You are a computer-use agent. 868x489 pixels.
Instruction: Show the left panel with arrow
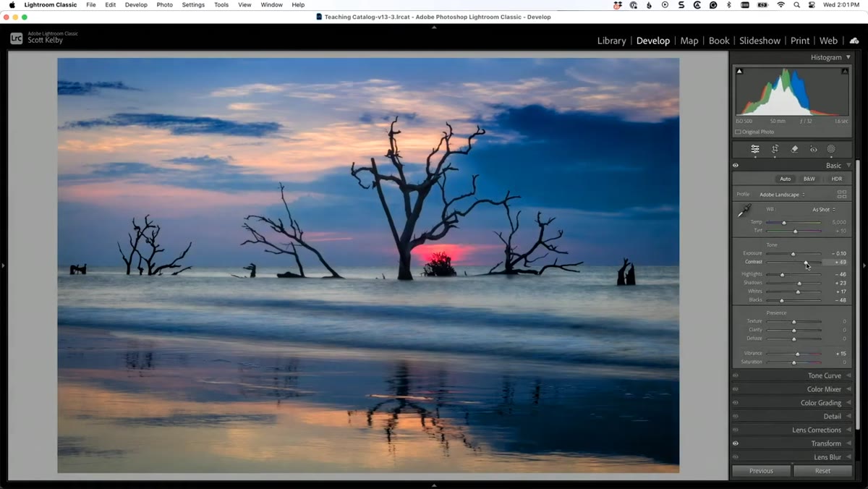[x=3, y=265]
